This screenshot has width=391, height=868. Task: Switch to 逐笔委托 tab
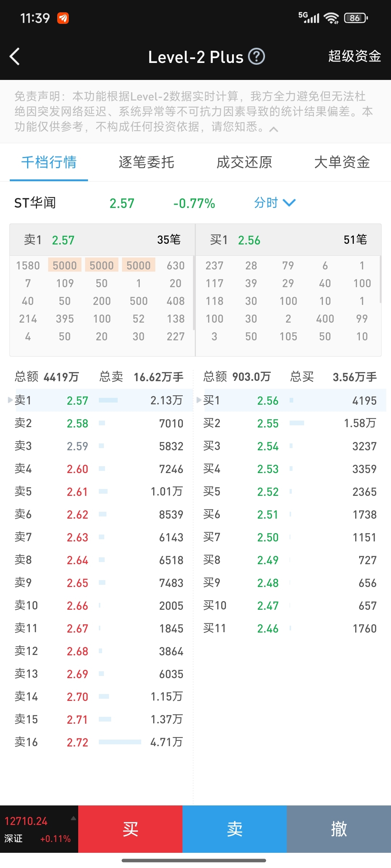pyautogui.click(x=147, y=162)
